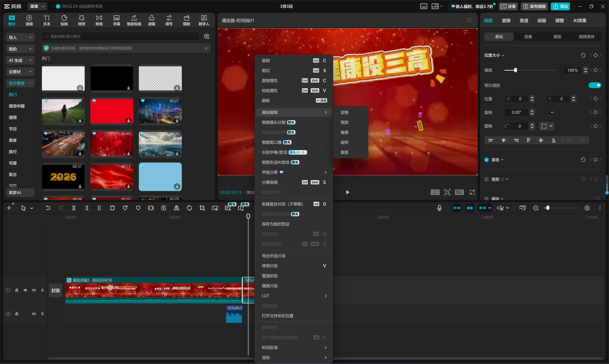Image resolution: width=609 pixels, height=364 pixels.
Task: Expand the 云素材 section
Action: [20, 72]
